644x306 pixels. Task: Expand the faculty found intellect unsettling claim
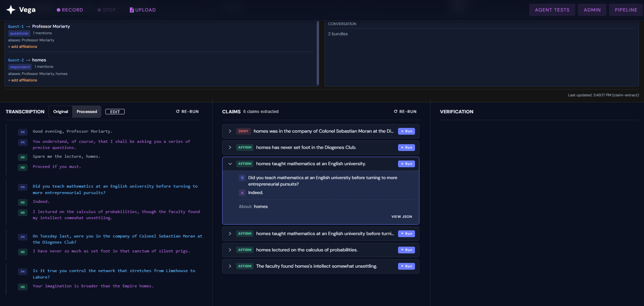(230, 266)
